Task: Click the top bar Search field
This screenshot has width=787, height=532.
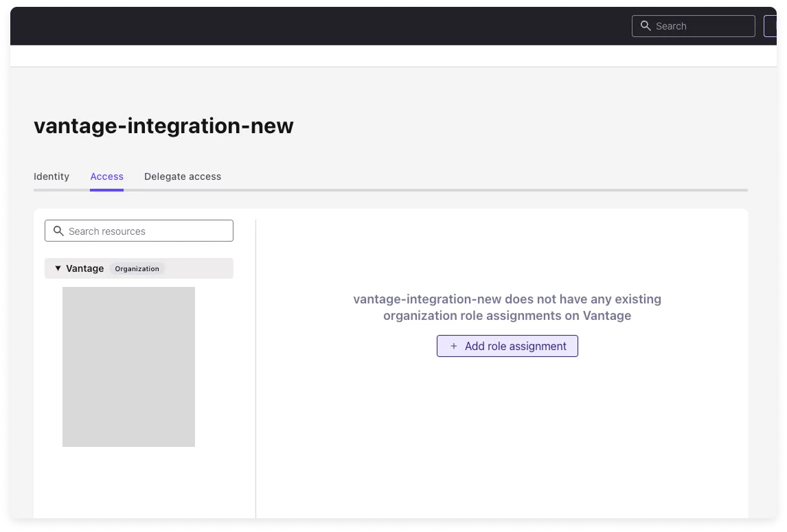Action: tap(693, 26)
